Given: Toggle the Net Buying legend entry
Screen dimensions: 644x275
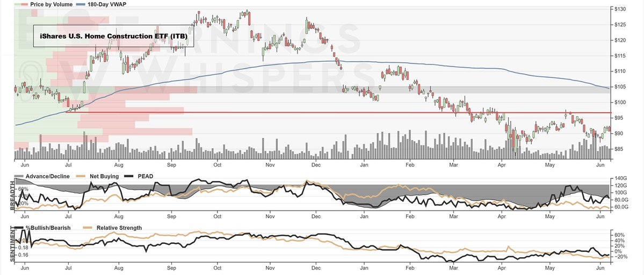Looking at the screenshot, I should click(x=96, y=177).
